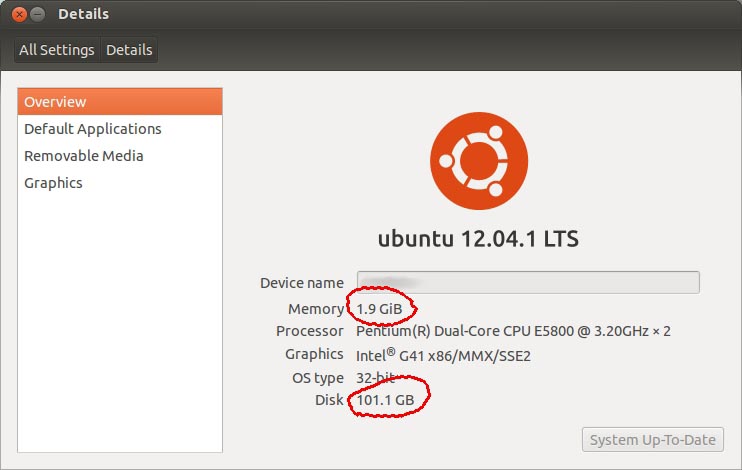
Task: Go back to All Settings
Action: [x=56, y=50]
